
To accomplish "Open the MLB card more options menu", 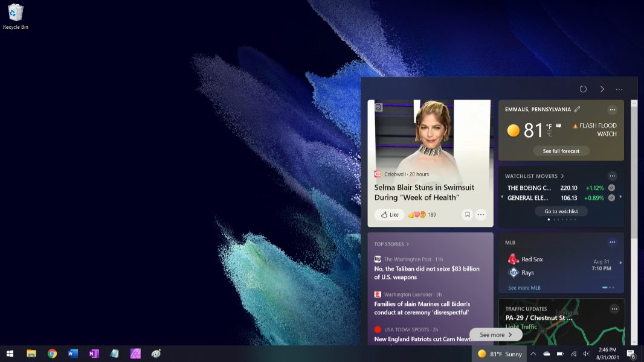I will click(x=612, y=243).
